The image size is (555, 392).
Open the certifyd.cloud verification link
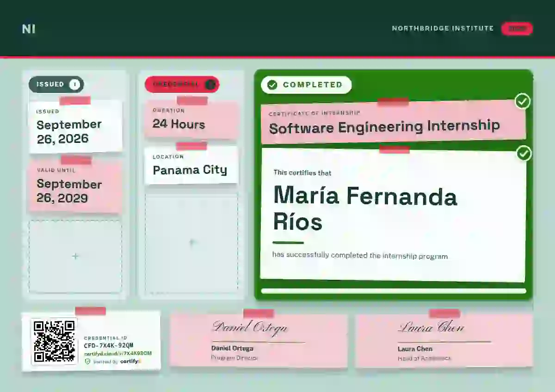(x=118, y=353)
